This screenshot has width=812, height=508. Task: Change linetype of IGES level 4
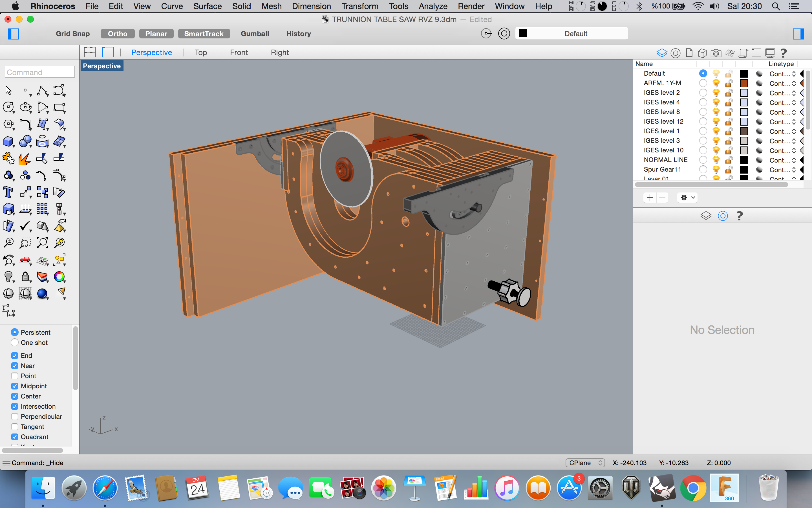(782, 102)
